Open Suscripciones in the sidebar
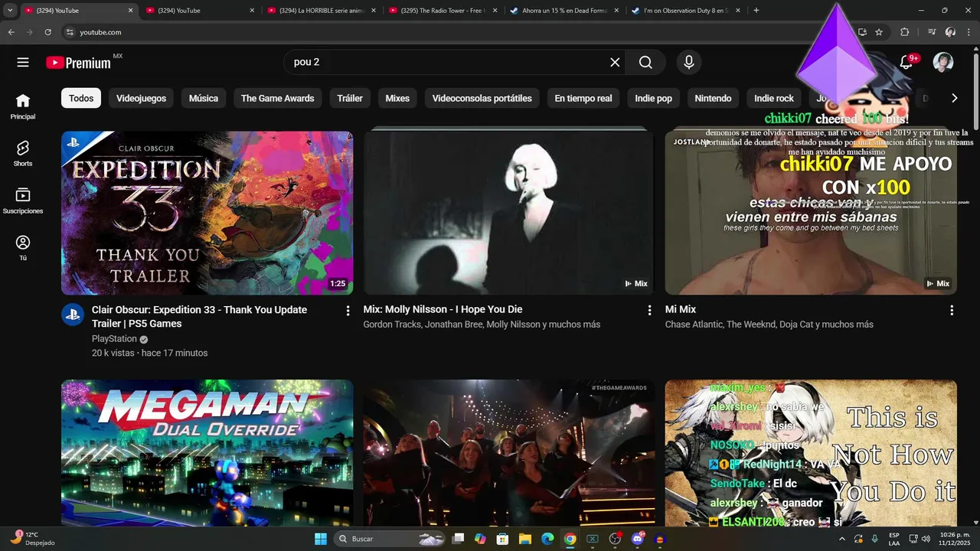Viewport: 980px width, 551px height. (23, 201)
